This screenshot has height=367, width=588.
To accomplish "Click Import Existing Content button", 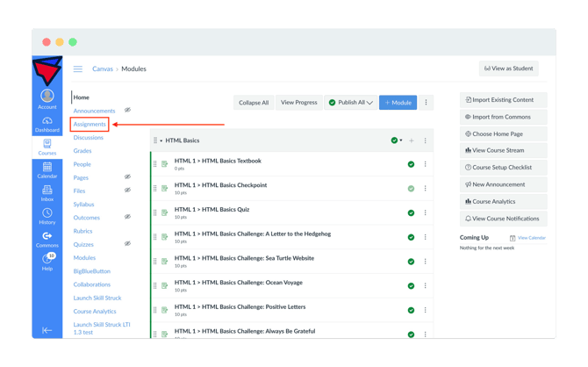I will click(503, 100).
